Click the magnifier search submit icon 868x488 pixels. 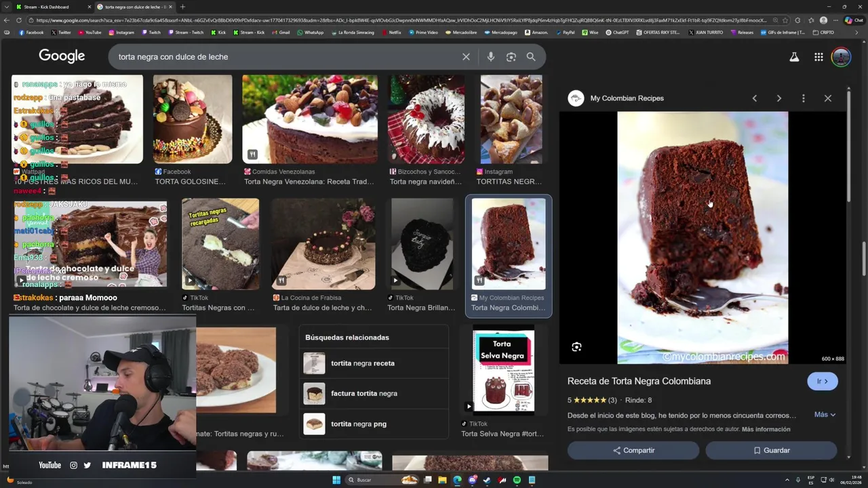[x=531, y=57]
